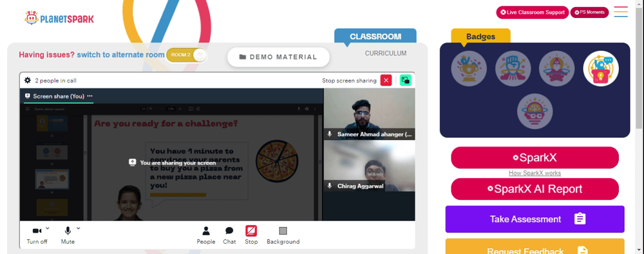Click the SparkX button

pos(535,157)
